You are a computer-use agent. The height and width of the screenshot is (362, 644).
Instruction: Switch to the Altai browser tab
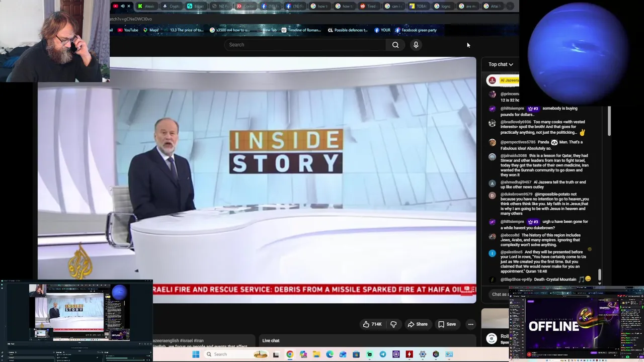492,6
